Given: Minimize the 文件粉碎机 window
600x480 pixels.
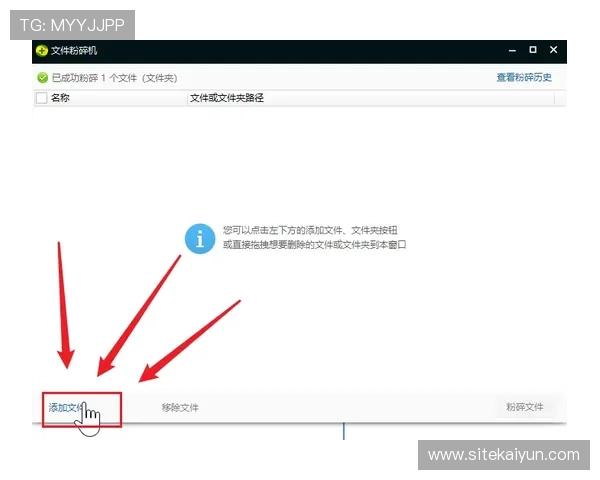Looking at the screenshot, I should point(512,50).
